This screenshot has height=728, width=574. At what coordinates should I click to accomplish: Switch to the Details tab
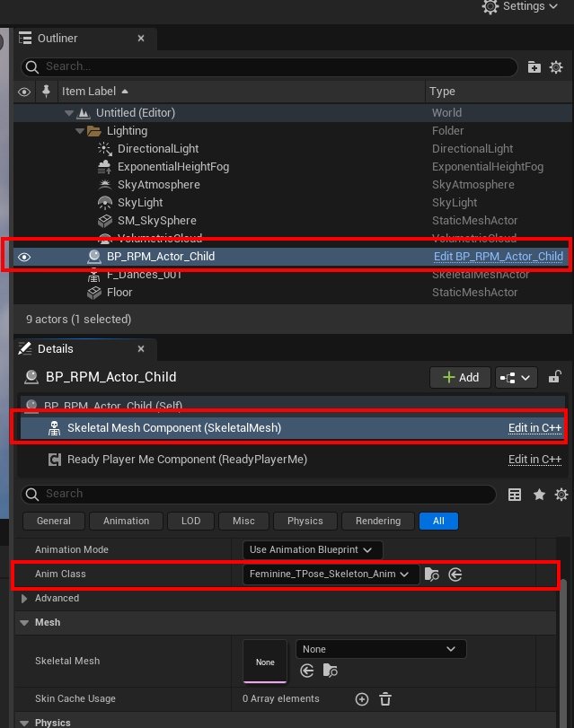pyautogui.click(x=56, y=348)
